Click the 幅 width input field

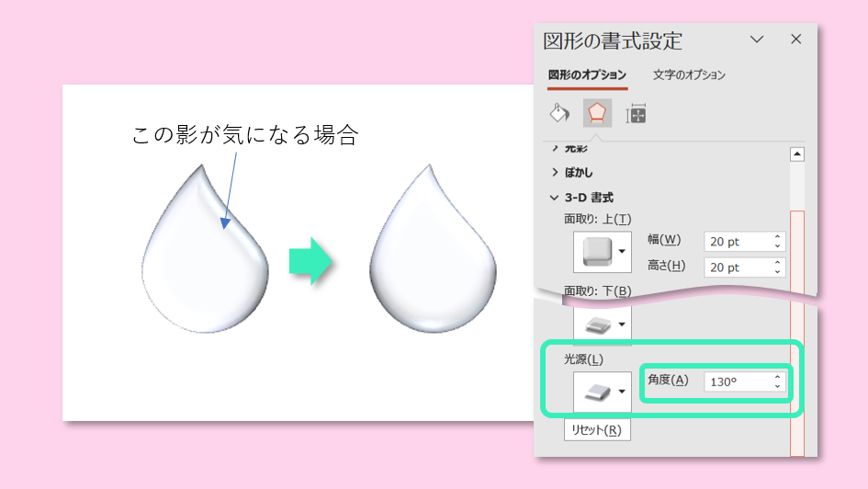[x=735, y=242]
